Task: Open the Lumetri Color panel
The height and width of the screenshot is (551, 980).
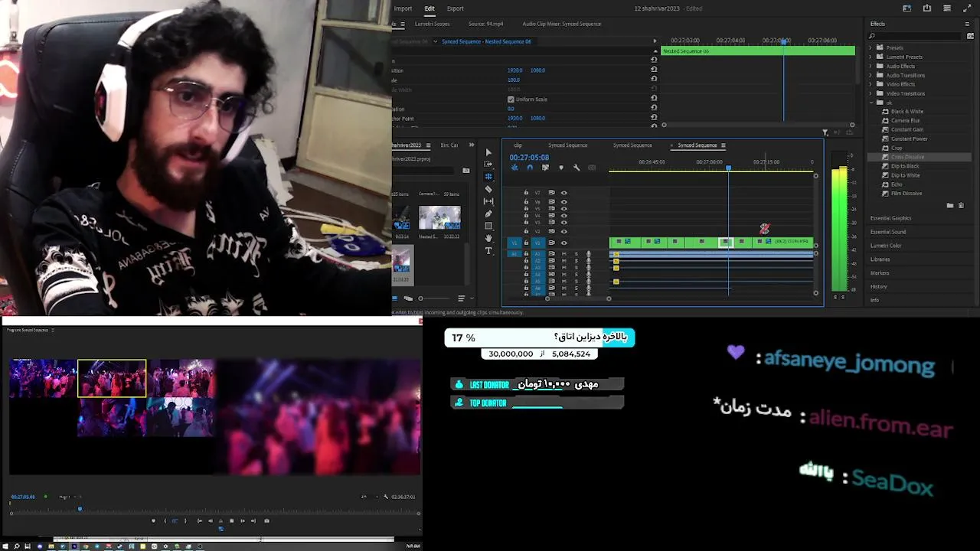Action: pyautogui.click(x=886, y=246)
